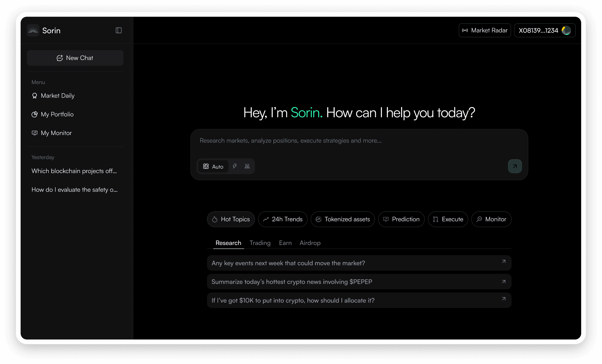Start a New Chat
The height and width of the screenshot is (364, 602).
pyautogui.click(x=75, y=58)
